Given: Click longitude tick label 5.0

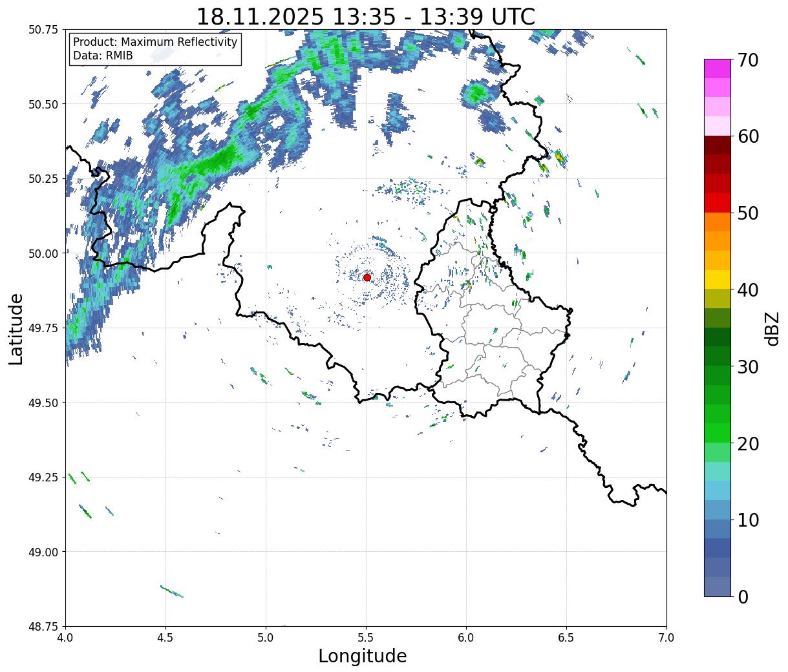Looking at the screenshot, I should [x=266, y=637].
